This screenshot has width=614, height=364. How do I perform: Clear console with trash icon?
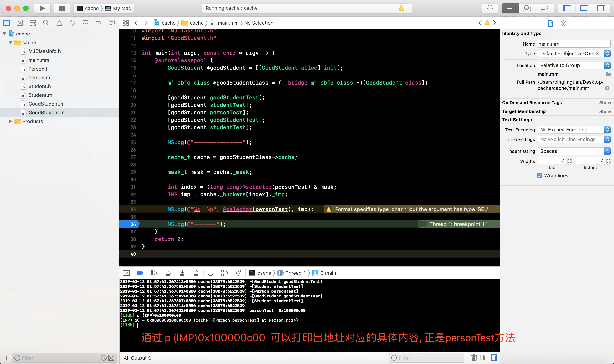pyautogui.click(x=474, y=358)
